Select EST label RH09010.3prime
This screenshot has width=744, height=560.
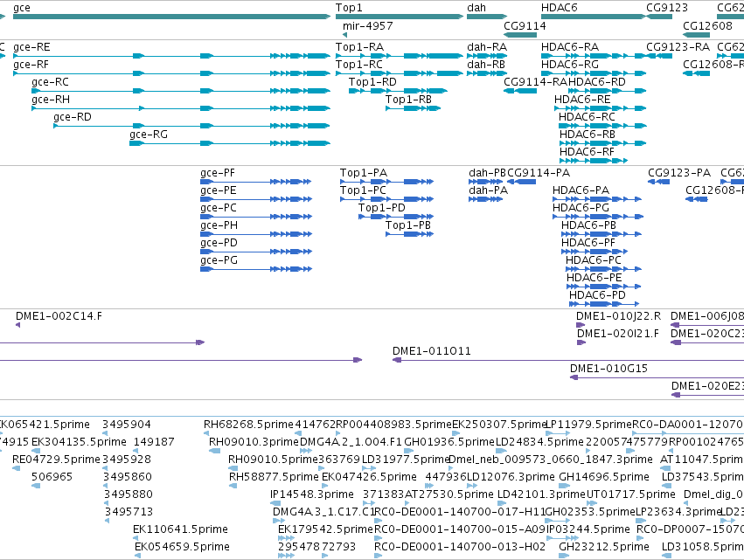click(254, 442)
